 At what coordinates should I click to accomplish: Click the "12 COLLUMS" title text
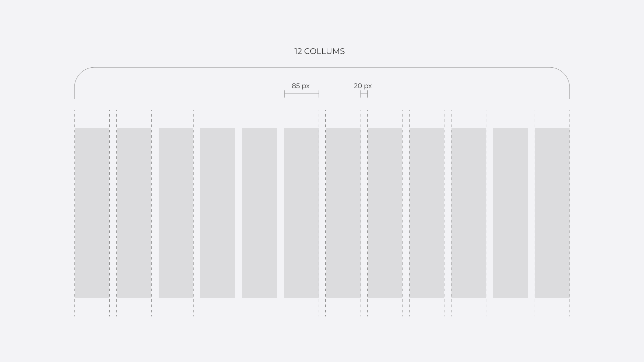coord(319,51)
